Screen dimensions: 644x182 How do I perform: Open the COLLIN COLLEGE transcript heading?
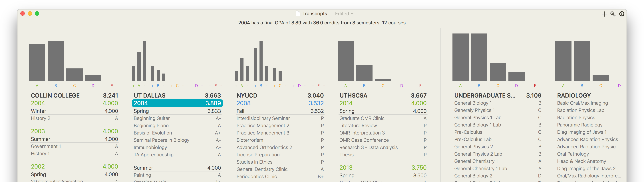55,95
